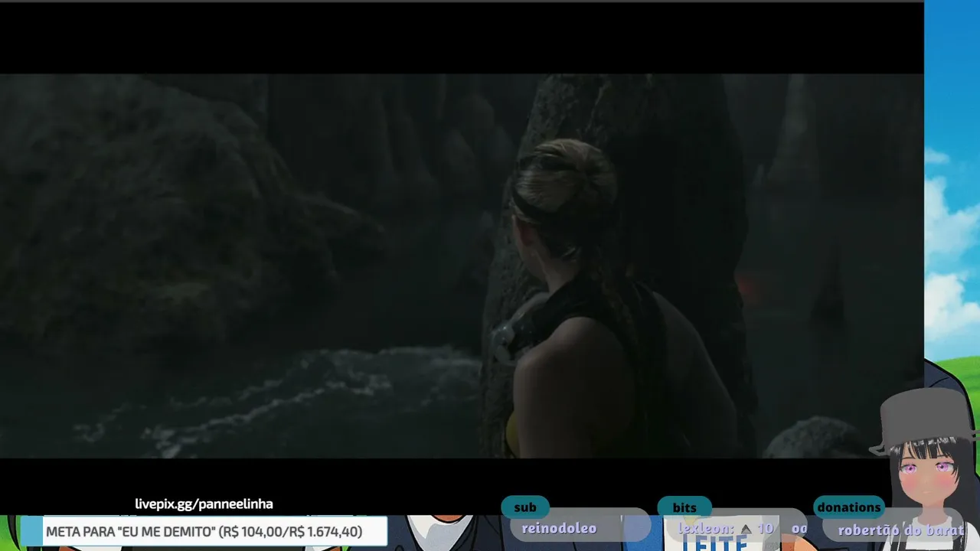Click the lexleon bits entry

click(726, 529)
